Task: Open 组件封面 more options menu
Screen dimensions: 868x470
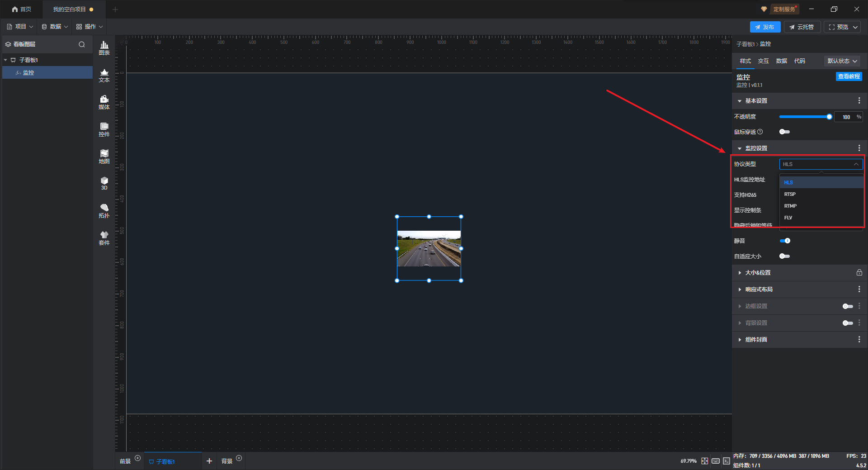Action: coord(859,340)
